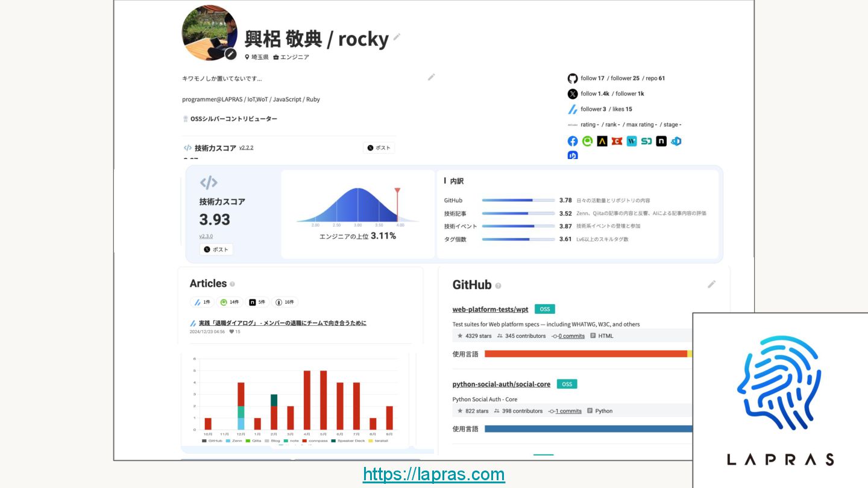Click the help icon next to GitHub heading

[498, 286]
